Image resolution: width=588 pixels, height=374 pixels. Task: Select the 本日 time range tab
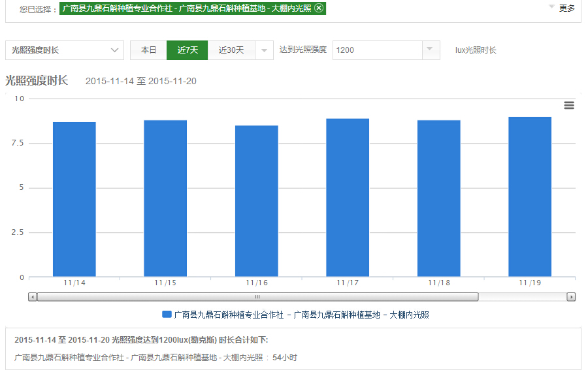148,50
